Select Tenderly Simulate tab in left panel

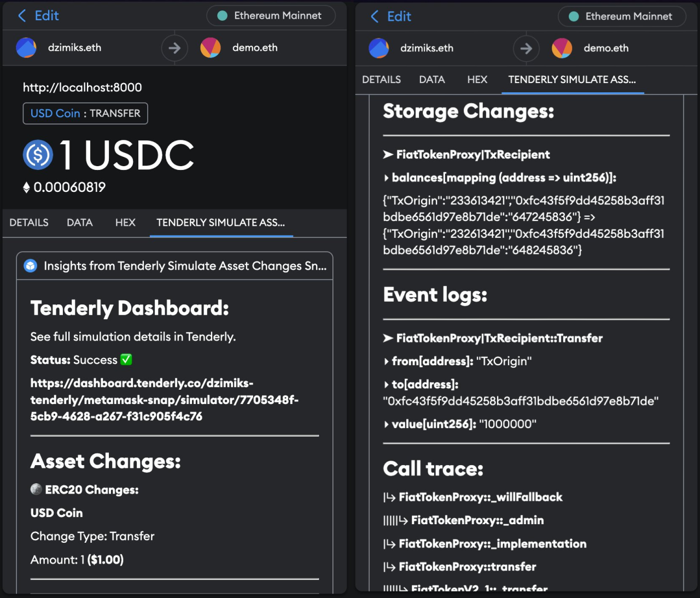(221, 222)
